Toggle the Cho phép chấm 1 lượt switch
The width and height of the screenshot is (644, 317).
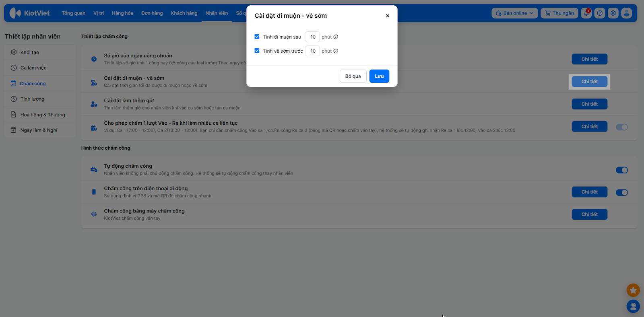coord(622,127)
